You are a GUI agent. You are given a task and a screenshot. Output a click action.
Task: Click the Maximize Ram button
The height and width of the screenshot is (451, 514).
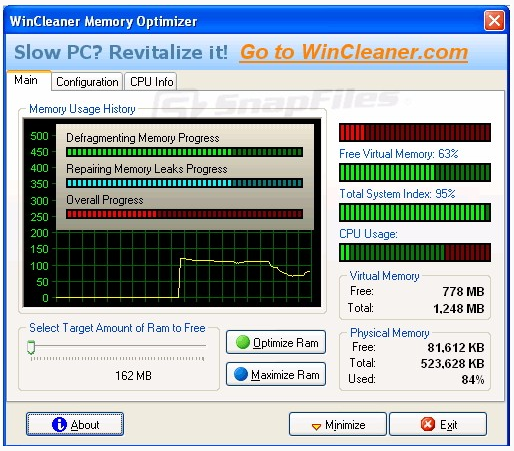click(x=276, y=374)
